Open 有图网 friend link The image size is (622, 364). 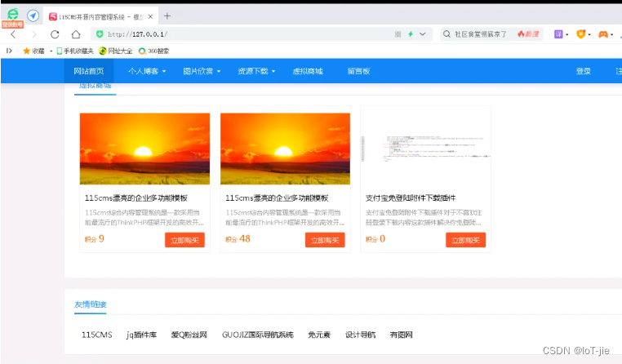click(x=402, y=335)
